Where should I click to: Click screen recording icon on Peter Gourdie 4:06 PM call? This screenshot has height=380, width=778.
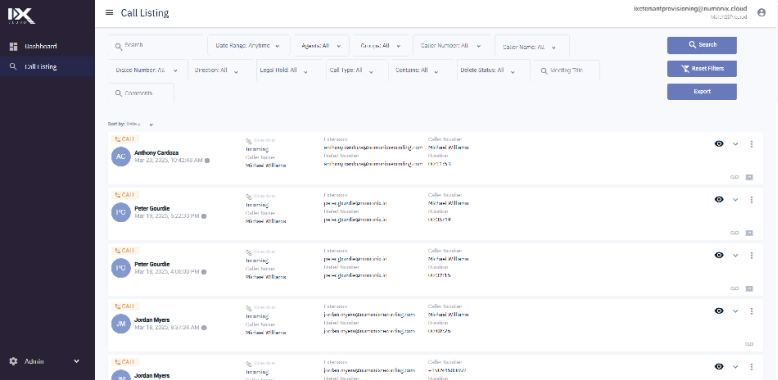tap(749, 288)
